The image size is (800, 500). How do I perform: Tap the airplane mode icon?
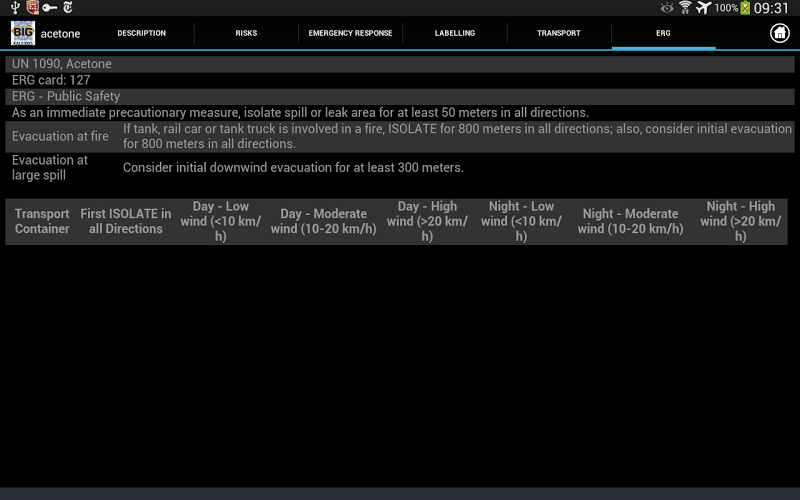point(703,8)
